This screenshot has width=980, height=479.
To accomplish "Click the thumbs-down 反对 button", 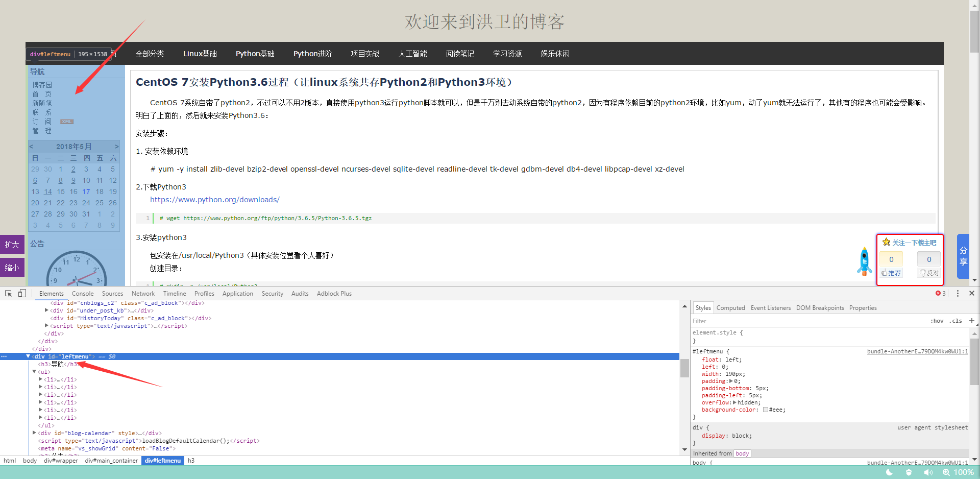I will (x=929, y=273).
